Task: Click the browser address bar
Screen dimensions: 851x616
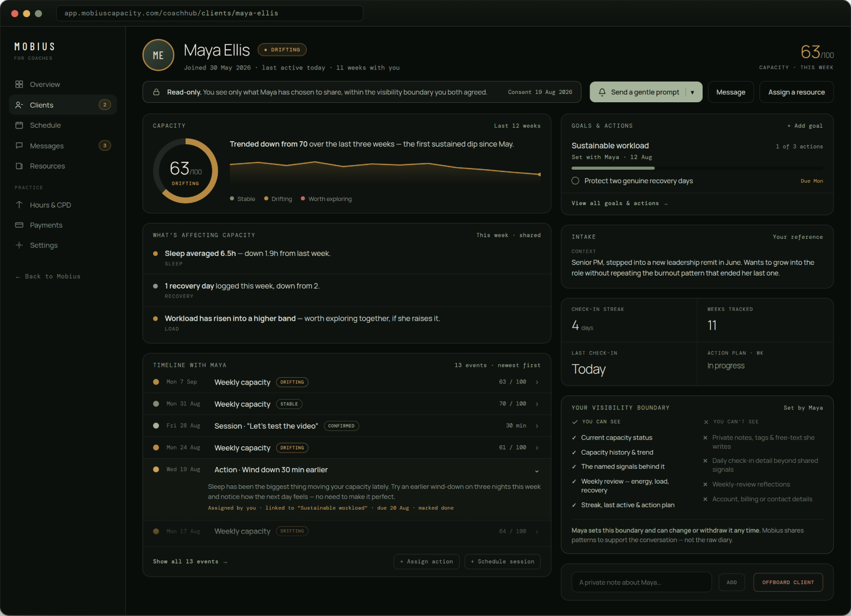Action: (x=210, y=13)
